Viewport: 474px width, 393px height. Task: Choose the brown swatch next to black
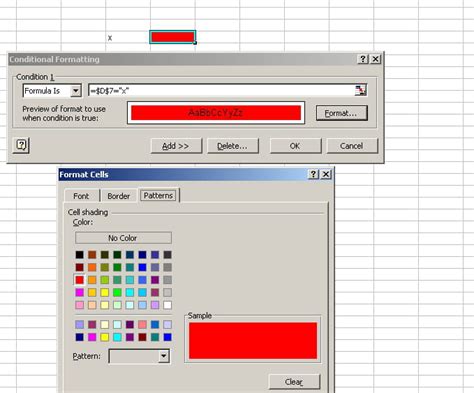(92, 255)
